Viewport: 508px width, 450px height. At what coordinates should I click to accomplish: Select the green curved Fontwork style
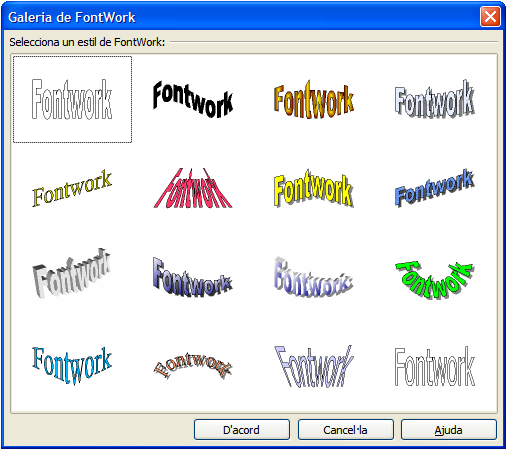pos(435,279)
